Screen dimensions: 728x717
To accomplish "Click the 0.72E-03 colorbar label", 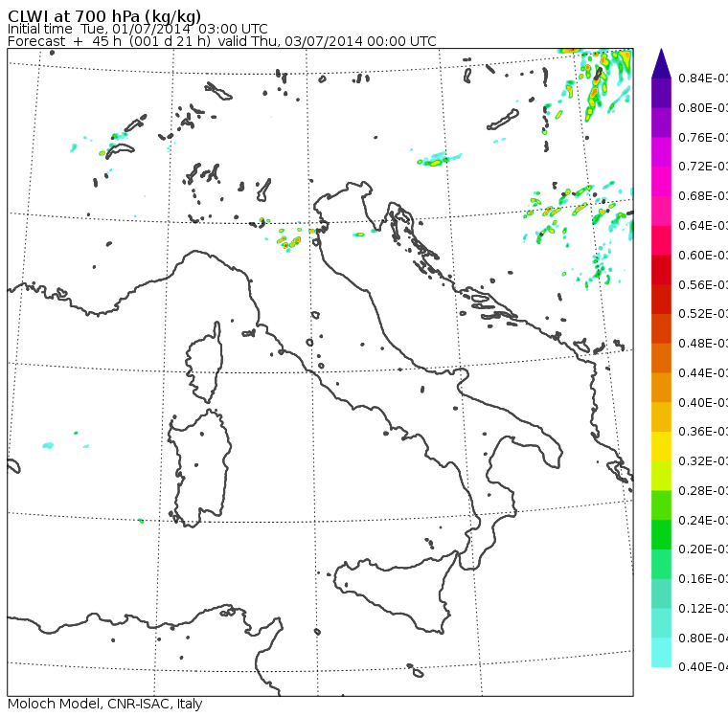I will point(703,167).
